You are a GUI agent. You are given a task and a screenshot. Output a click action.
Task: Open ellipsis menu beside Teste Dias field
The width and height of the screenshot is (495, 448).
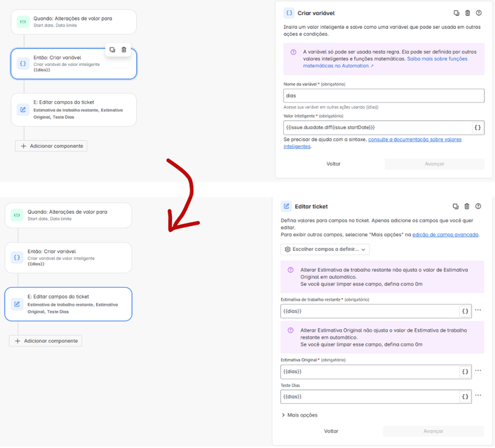[478, 396]
